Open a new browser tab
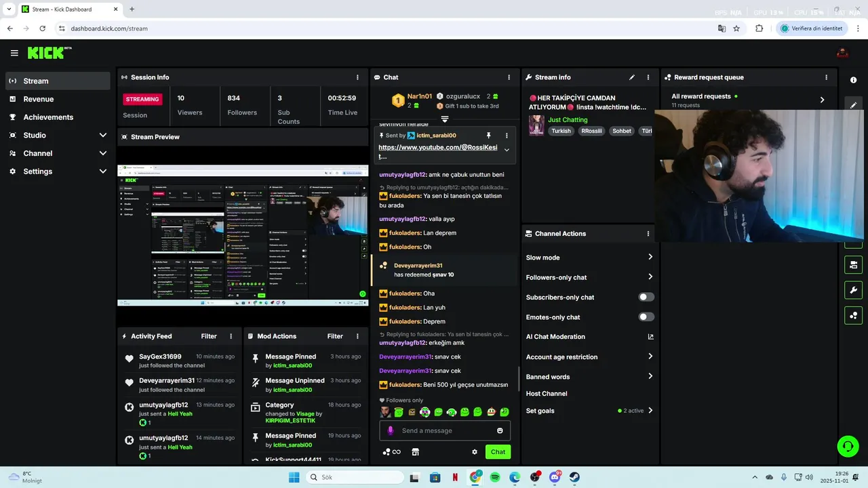This screenshot has height=488, width=868. [x=132, y=9]
